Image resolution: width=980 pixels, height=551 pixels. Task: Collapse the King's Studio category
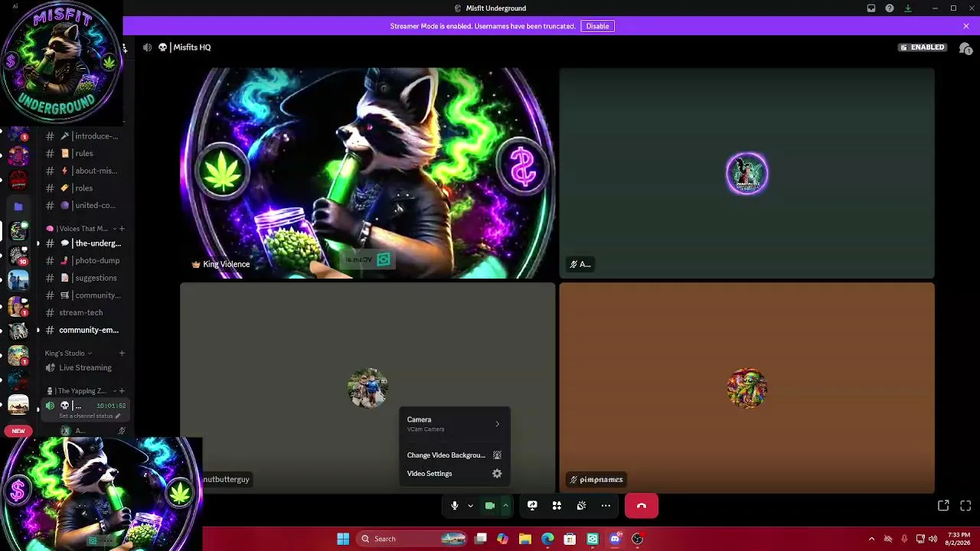point(68,354)
